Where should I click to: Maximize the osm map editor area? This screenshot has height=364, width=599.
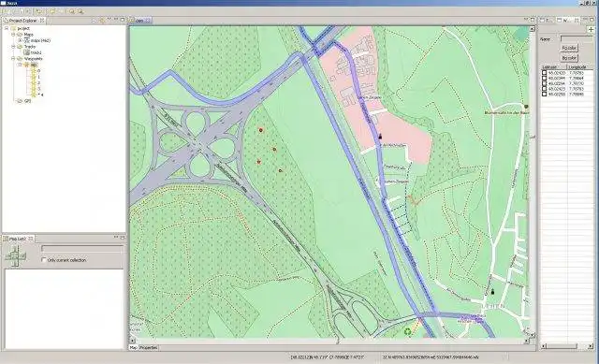pyautogui.click(x=533, y=19)
